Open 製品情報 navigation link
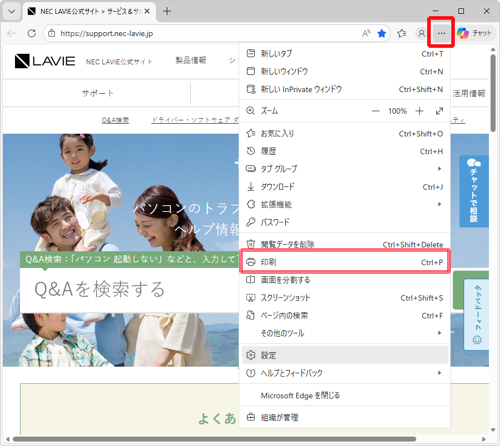 coord(191,60)
